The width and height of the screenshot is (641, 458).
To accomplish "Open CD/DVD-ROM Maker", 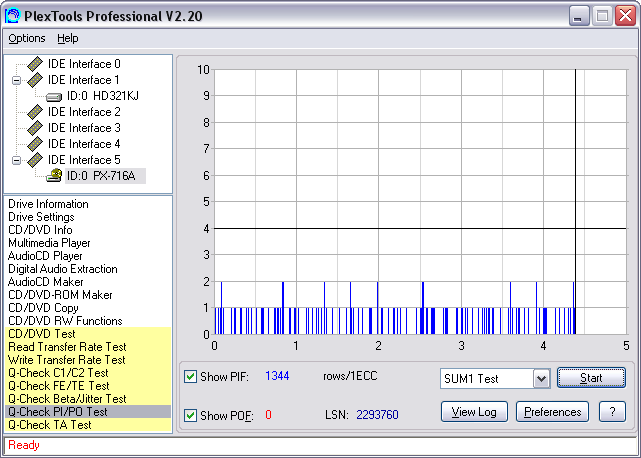I will coord(60,295).
